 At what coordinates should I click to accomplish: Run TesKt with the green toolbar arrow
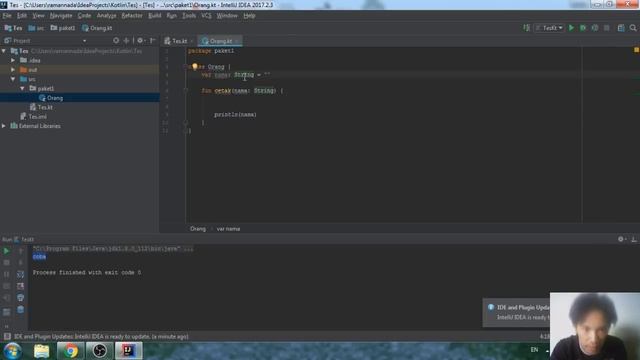(571, 28)
